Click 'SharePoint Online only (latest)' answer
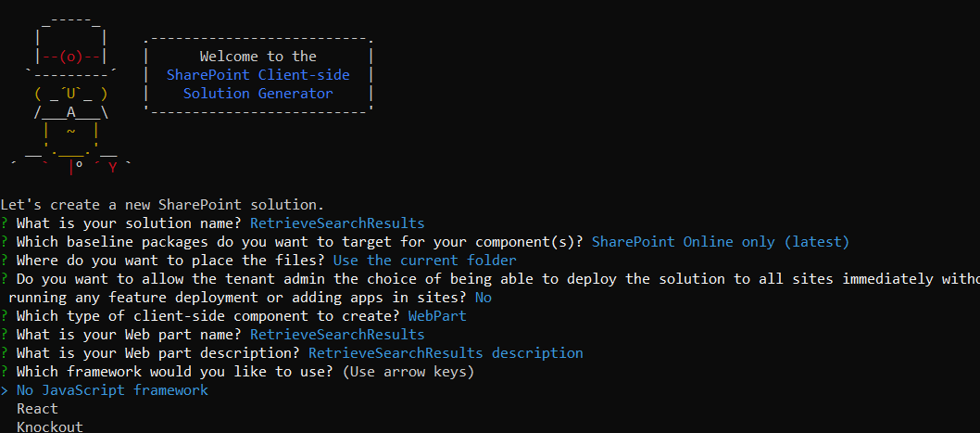This screenshot has width=980, height=433. [721, 241]
